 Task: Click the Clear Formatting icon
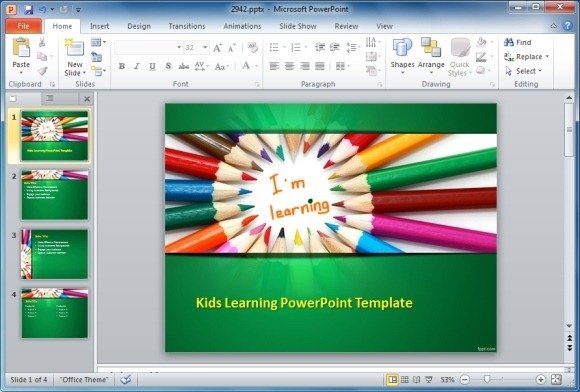253,47
